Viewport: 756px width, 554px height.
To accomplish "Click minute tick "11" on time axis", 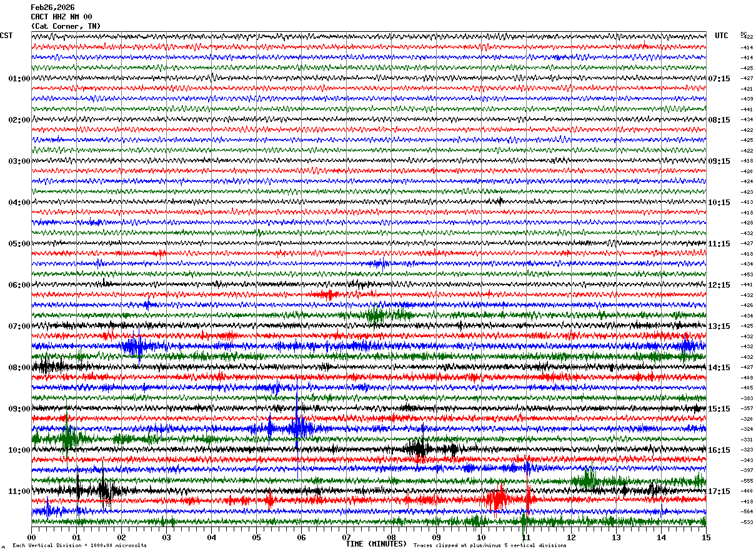I will click(x=526, y=537).
